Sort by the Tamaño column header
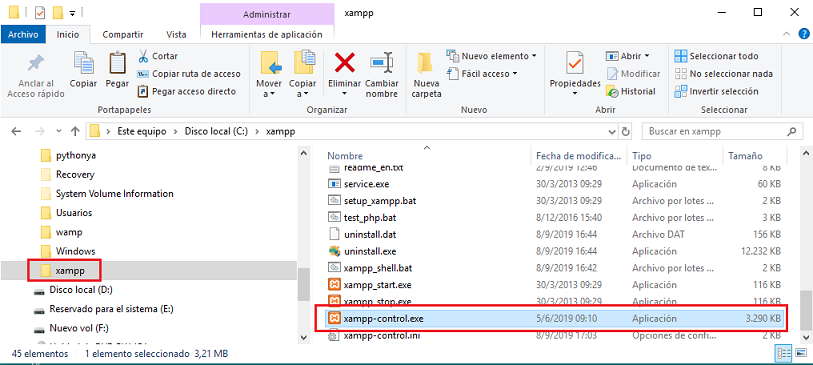Screen dimensions: 813x365 click(745, 156)
